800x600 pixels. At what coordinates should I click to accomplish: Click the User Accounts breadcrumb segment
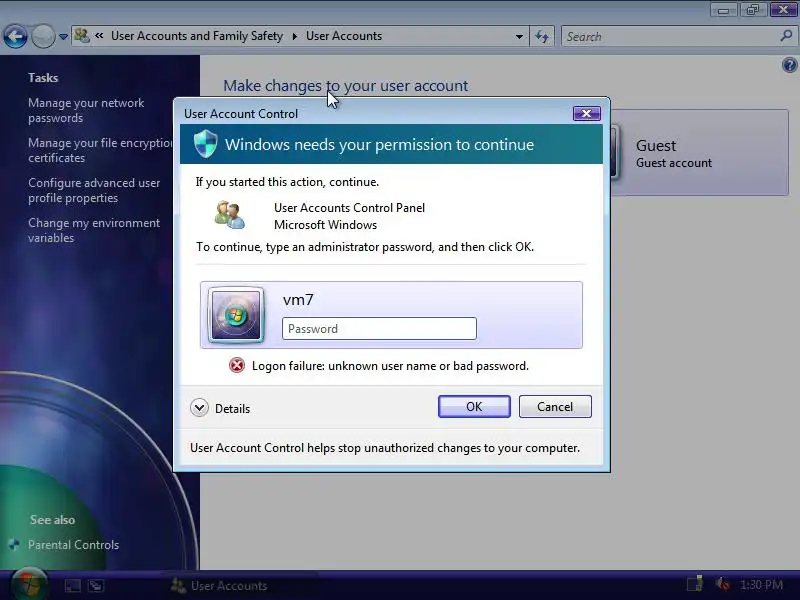pyautogui.click(x=344, y=36)
